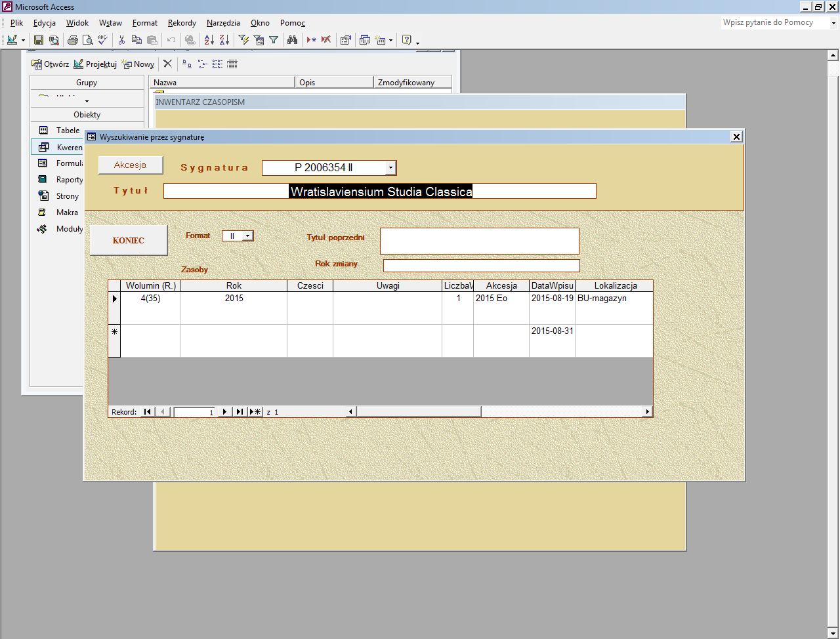Expand the Grupy section dropdown arrow
Screen dimensions: 840x639
(87, 101)
